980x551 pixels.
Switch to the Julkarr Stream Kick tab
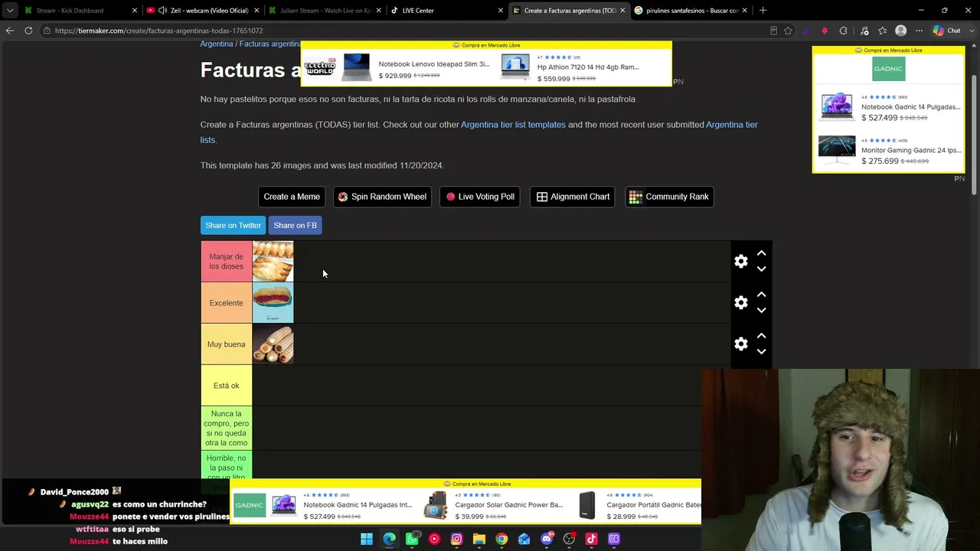pyautogui.click(x=325, y=11)
